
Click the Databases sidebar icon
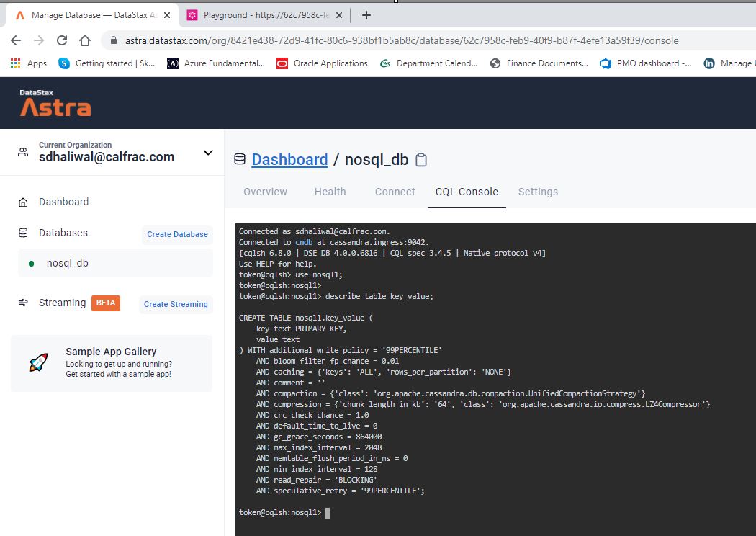point(22,233)
